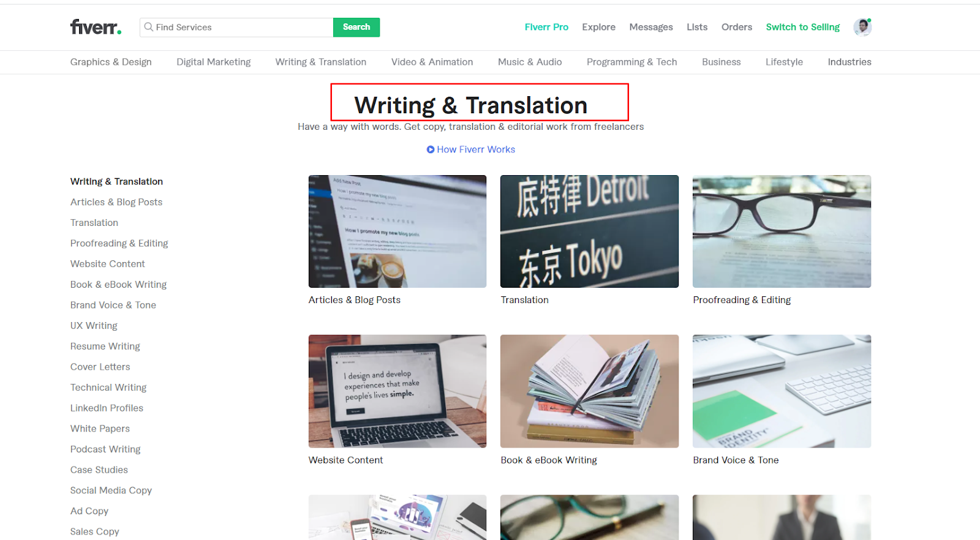Screen dimensions: 980x540
Task: Open Programming & Tech category menu
Action: click(x=632, y=62)
